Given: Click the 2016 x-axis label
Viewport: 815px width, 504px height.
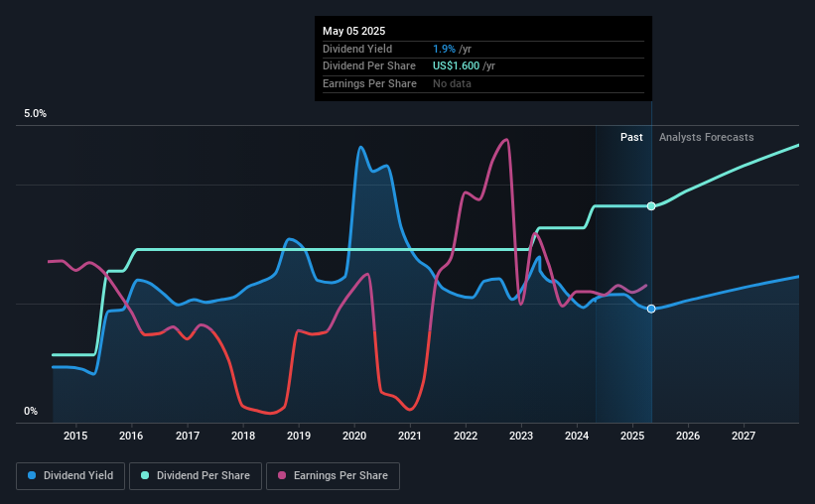Looking at the screenshot, I should pyautogui.click(x=131, y=436).
